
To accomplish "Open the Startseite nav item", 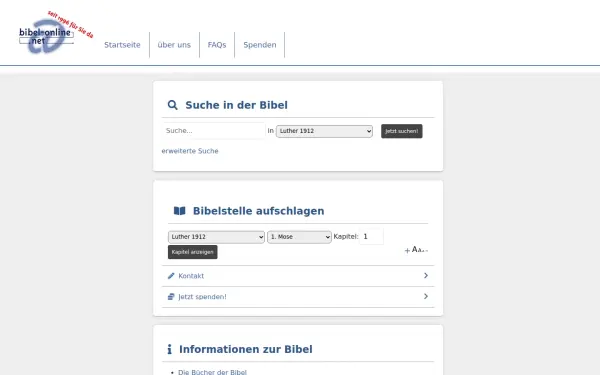I will coord(122,45).
